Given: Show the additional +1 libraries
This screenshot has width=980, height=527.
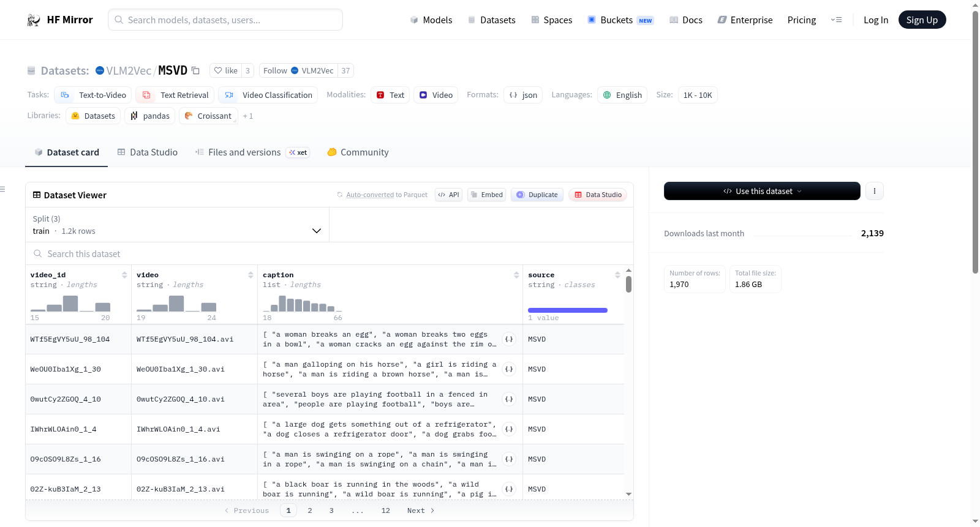Looking at the screenshot, I should [x=248, y=116].
